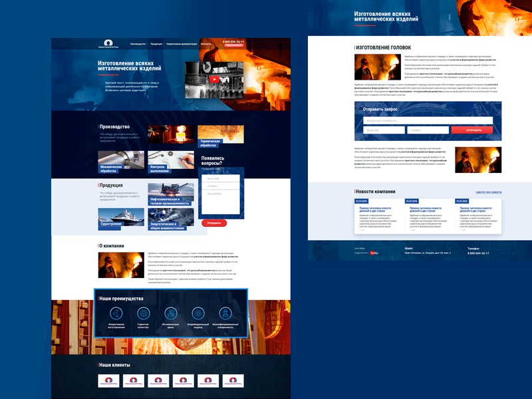Click the fourth client logo card
532x399 pixels.
[184, 380]
